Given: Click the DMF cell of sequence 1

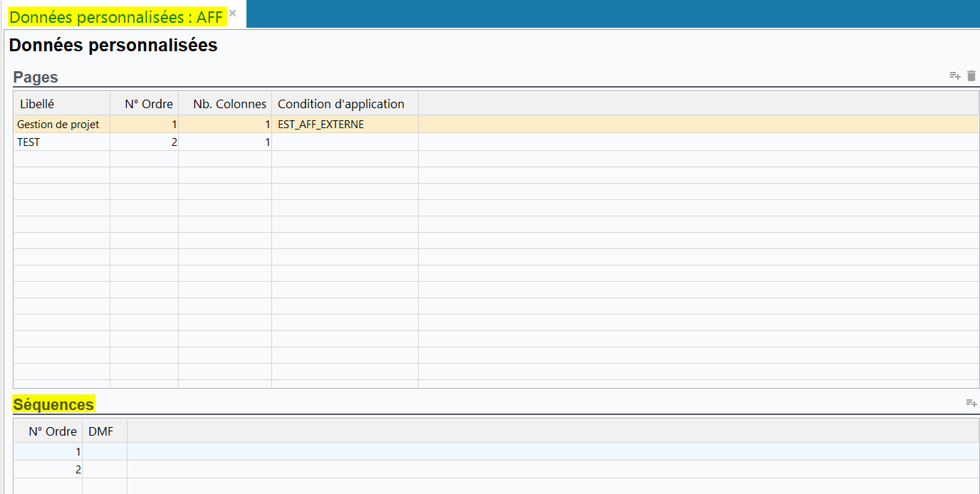Looking at the screenshot, I should point(105,451).
